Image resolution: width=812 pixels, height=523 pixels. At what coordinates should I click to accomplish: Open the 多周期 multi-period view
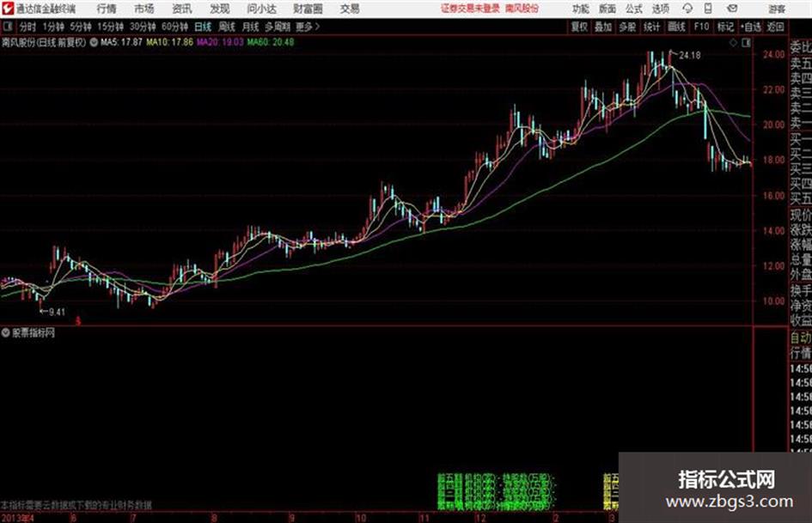[278, 27]
